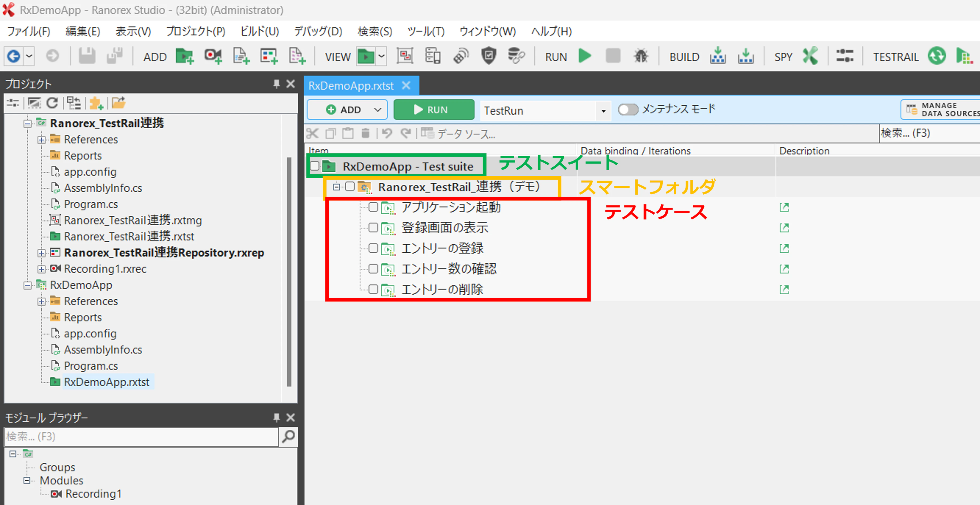This screenshot has height=505, width=980.
Task: Click the debug bug icon
Action: click(641, 56)
